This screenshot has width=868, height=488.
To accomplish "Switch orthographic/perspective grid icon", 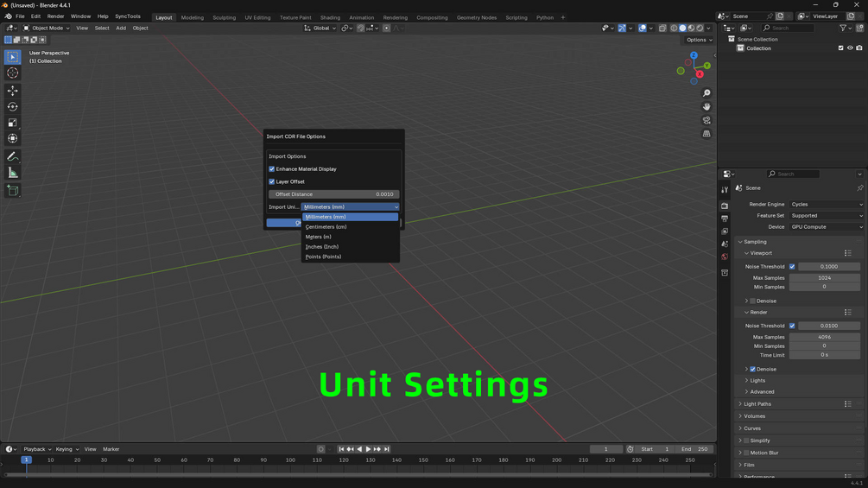I will (706, 134).
